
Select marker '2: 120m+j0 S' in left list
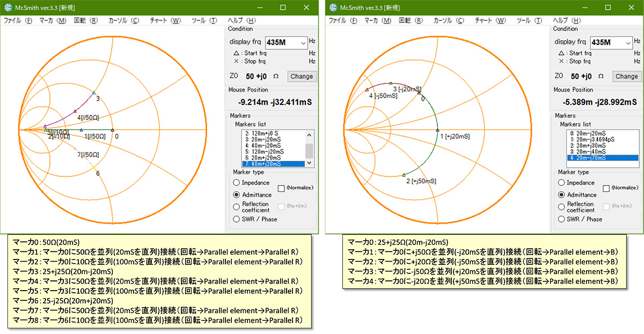coord(274,133)
